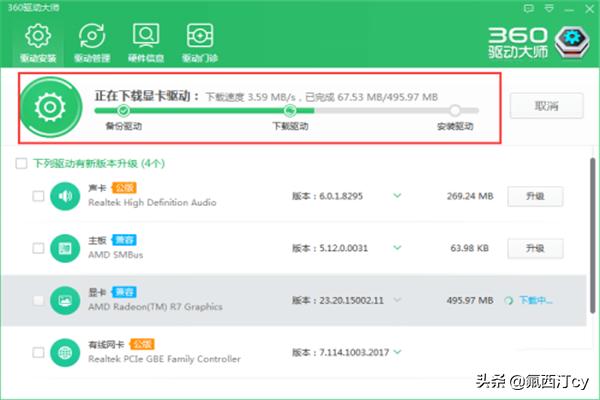Upgrade the AMD SMBus driver with 升级

click(x=535, y=248)
